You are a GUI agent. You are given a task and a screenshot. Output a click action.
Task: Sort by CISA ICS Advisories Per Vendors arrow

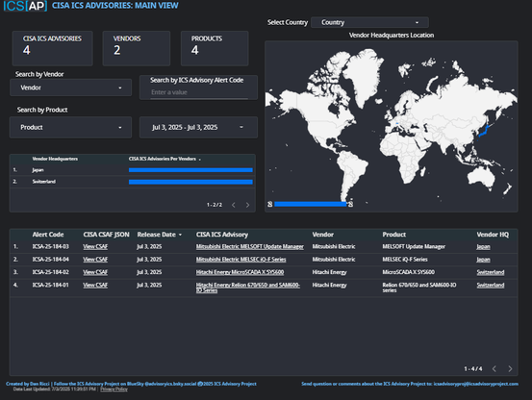click(200, 160)
